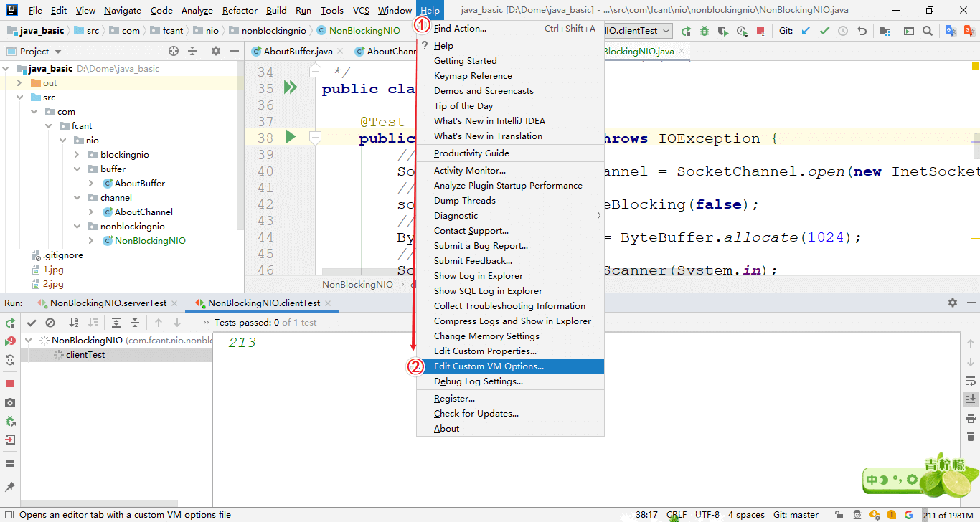This screenshot has width=980, height=522.
Task: Click the Exit icon in Run sidebar
Action: coord(10,440)
